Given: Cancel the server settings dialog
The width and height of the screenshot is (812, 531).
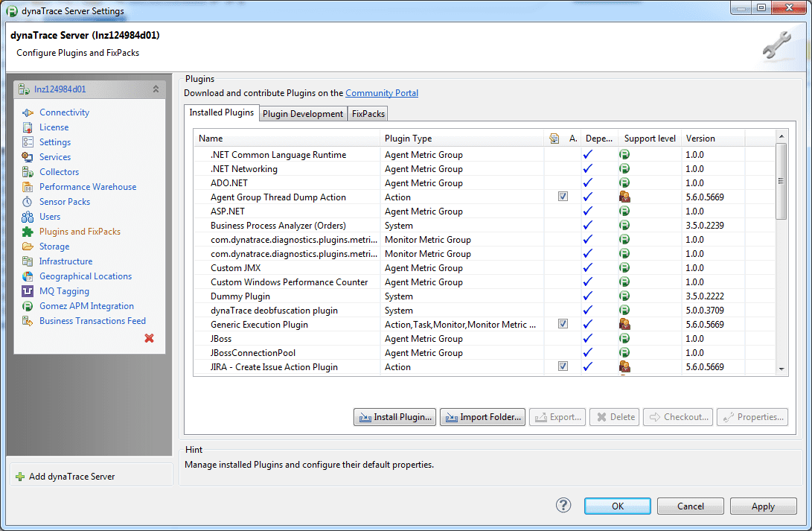Looking at the screenshot, I should [690, 506].
